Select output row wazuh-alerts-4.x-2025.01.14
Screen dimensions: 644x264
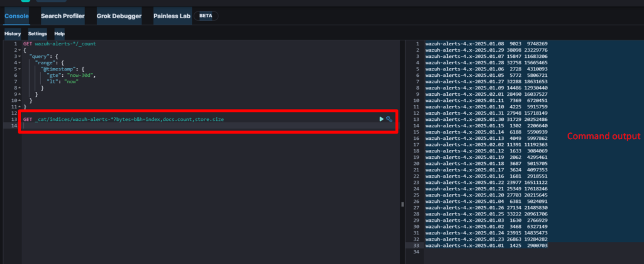tap(486, 132)
